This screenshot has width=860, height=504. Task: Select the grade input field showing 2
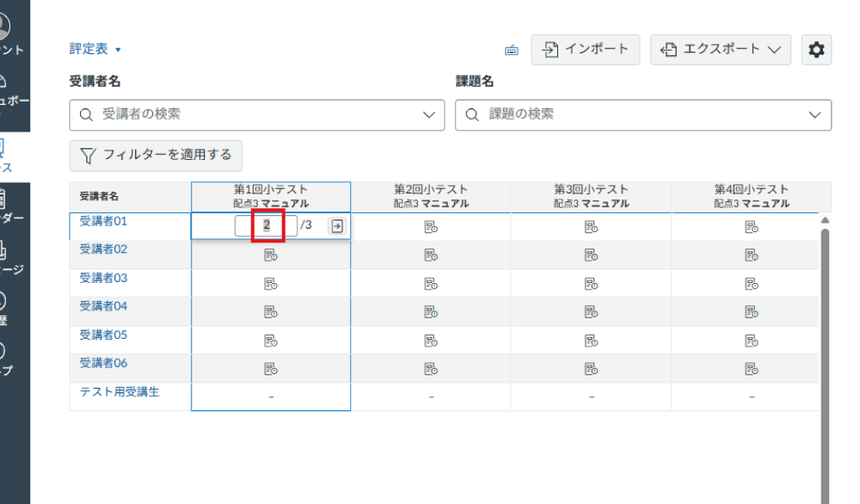[x=265, y=225]
